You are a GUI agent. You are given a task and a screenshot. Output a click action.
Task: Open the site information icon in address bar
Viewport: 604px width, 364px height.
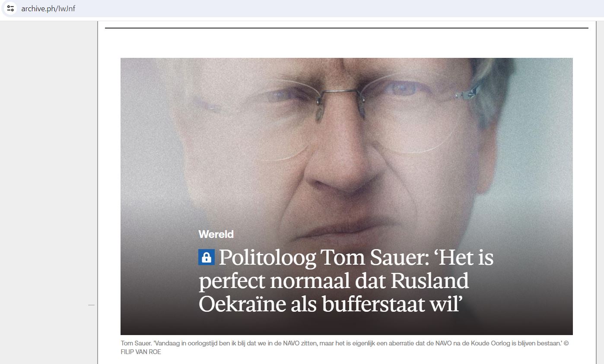(11, 9)
